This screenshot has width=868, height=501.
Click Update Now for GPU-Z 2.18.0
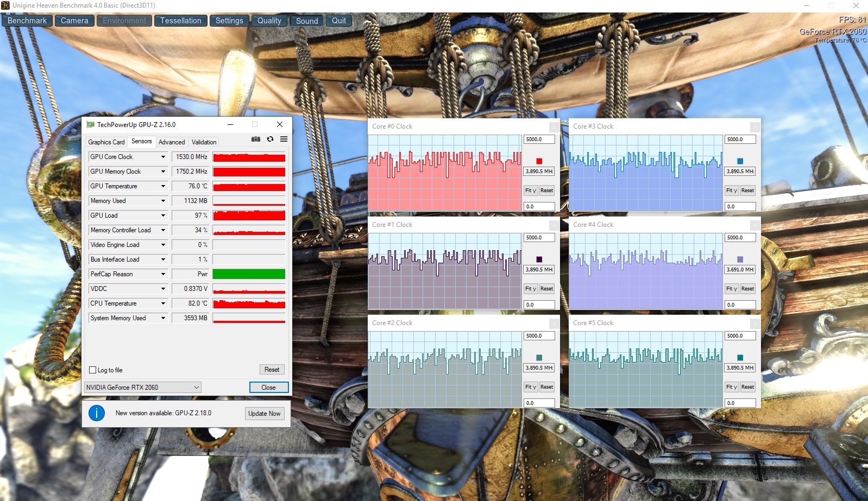(x=265, y=414)
